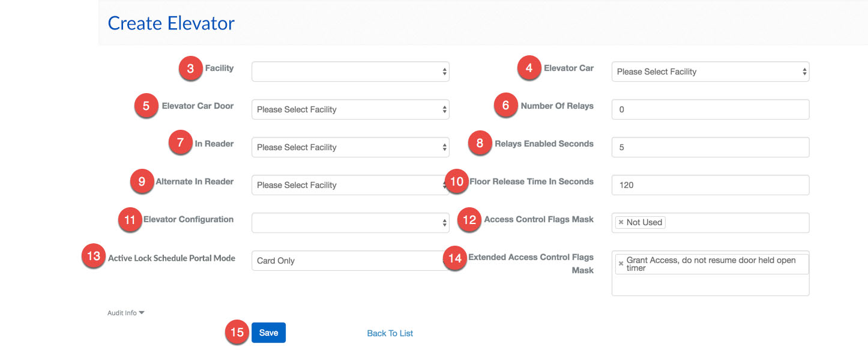Click Floor Release Time In Seconds field

710,185
